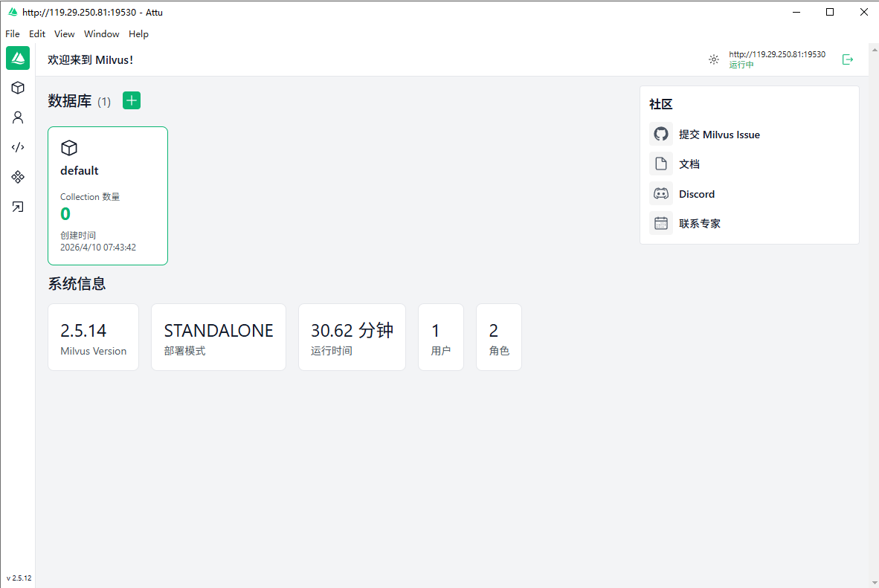
Task: Click the external link arrow icon in sidebar
Action: pyautogui.click(x=18, y=207)
